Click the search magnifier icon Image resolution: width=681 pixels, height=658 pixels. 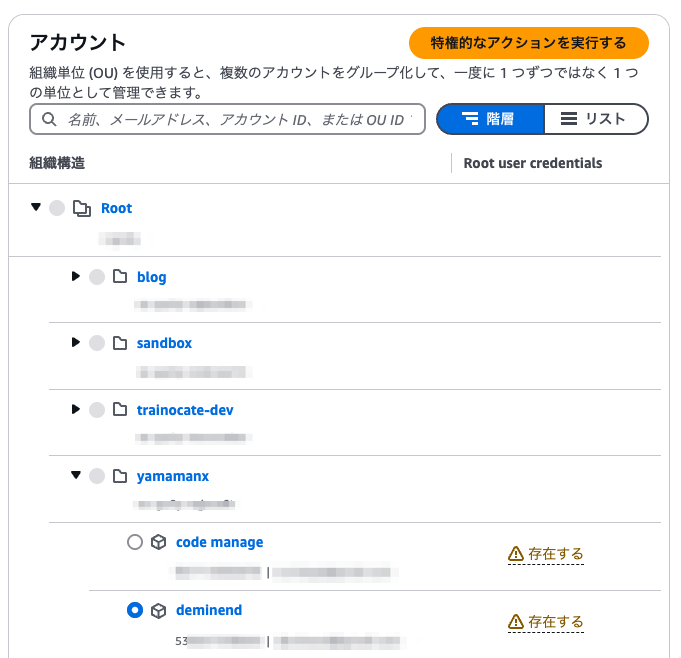[49, 119]
